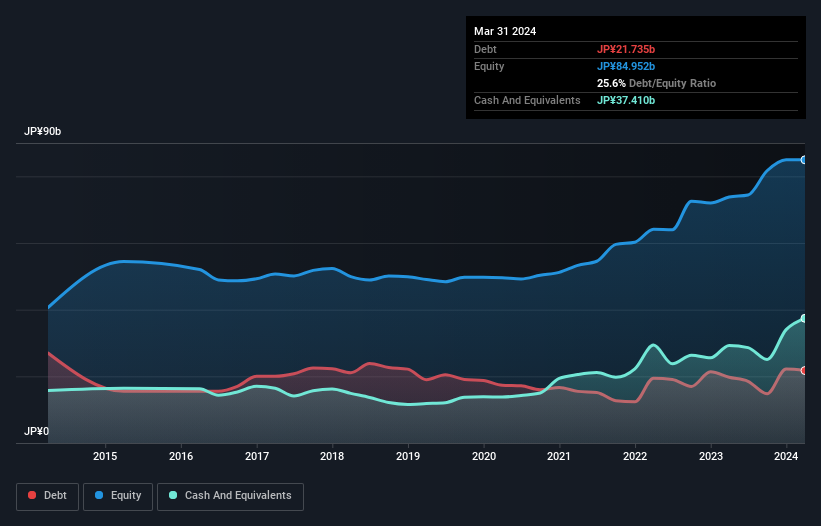The width and height of the screenshot is (821, 526).
Task: Click the 2016 x-axis label
Action: click(x=181, y=456)
